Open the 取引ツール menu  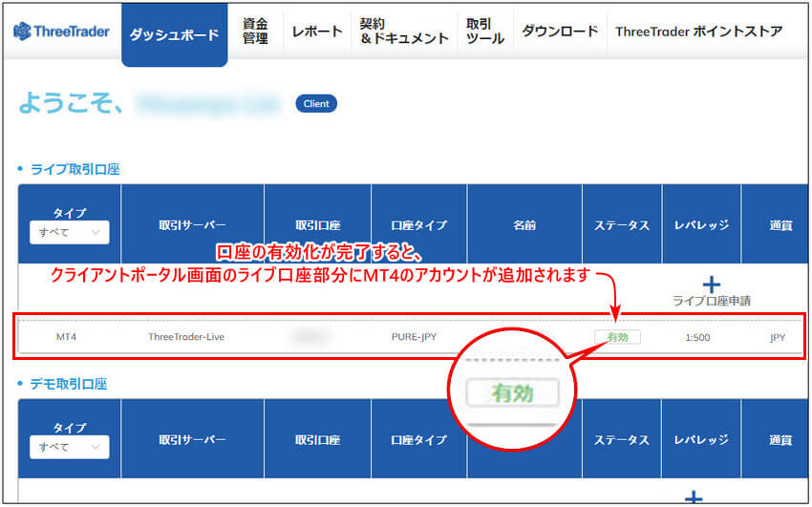coord(485,32)
